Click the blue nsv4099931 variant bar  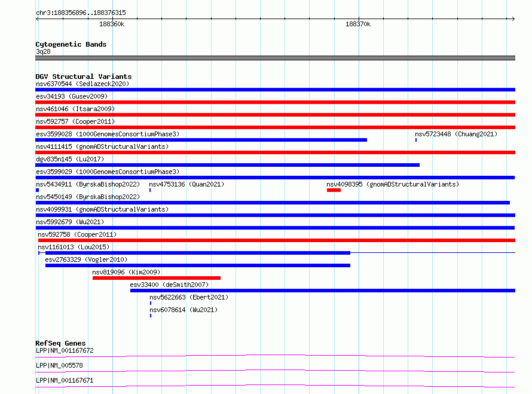(276, 215)
